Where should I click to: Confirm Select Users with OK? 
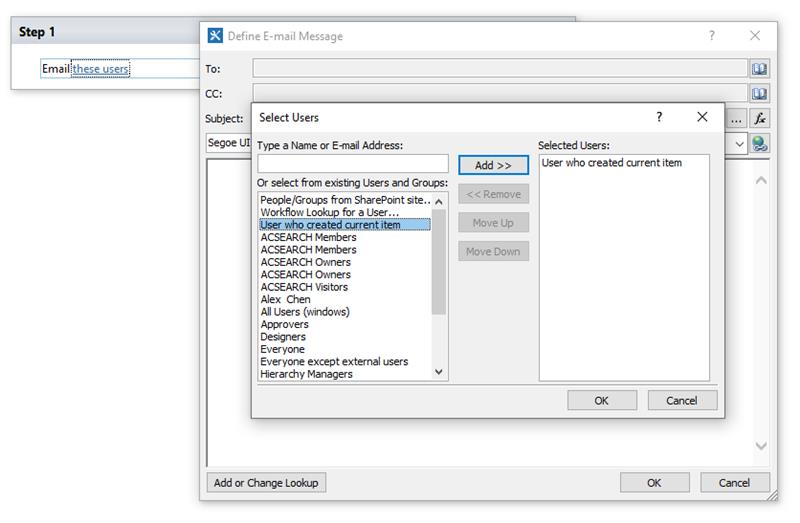tap(602, 401)
